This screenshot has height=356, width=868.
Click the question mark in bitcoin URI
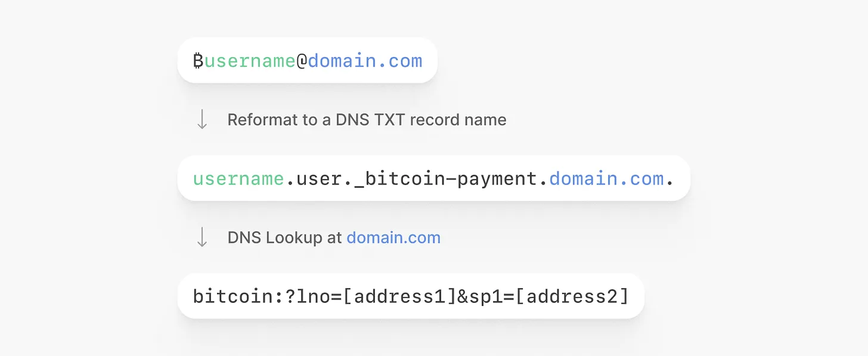coord(290,296)
